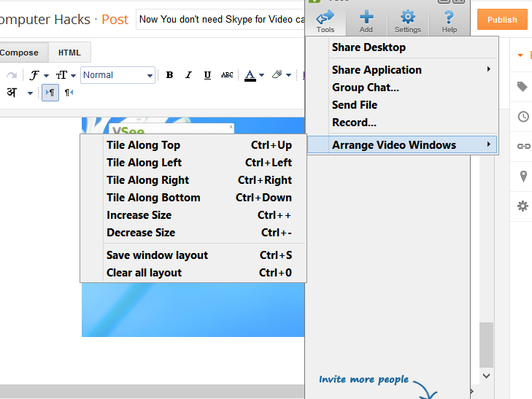Open the Labels tag icon in sidebar
The image size is (532, 399).
click(x=523, y=87)
